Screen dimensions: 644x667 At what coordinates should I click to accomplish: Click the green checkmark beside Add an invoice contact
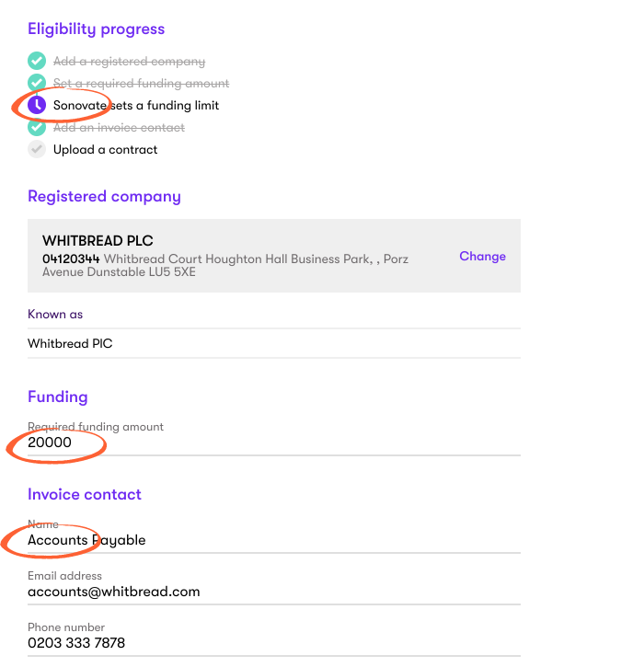(37, 127)
